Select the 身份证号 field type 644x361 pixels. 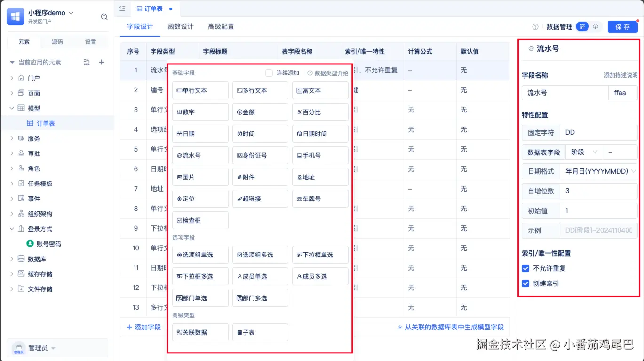point(260,155)
